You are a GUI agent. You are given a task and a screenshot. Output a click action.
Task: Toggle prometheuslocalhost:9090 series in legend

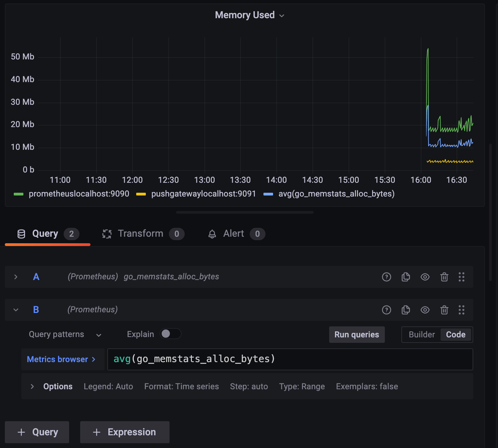pos(79,194)
